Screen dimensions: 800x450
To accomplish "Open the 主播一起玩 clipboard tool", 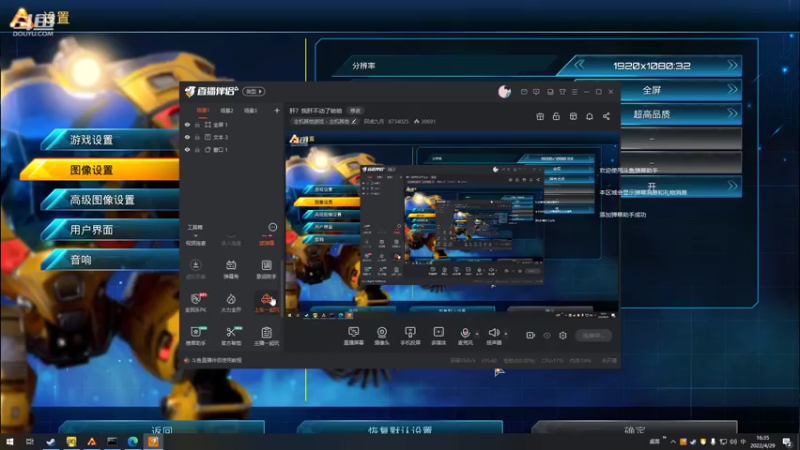I will coord(266,336).
